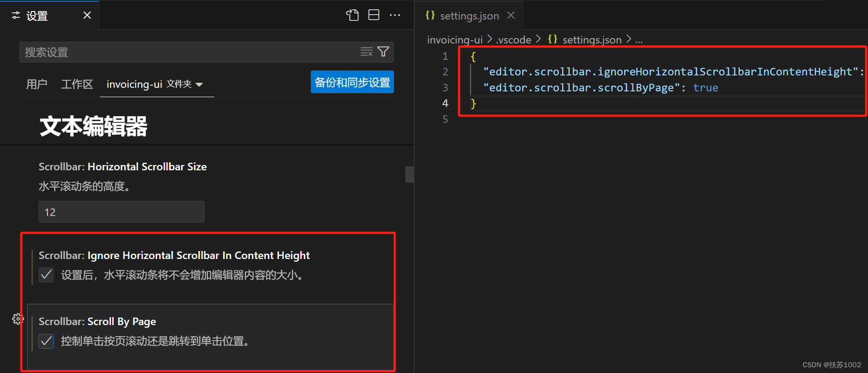This screenshot has width=868, height=373.
Task: Click the settings.json tab braces icon
Action: (x=430, y=16)
